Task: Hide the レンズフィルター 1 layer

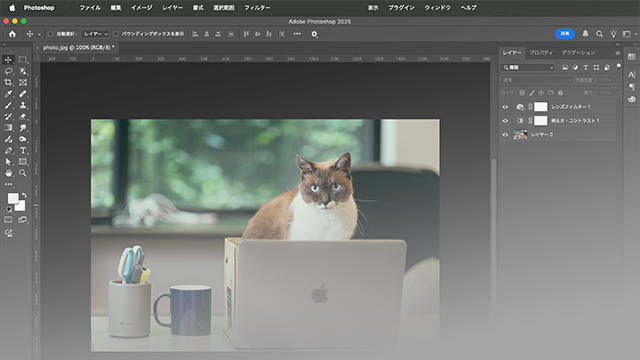Action: point(505,107)
